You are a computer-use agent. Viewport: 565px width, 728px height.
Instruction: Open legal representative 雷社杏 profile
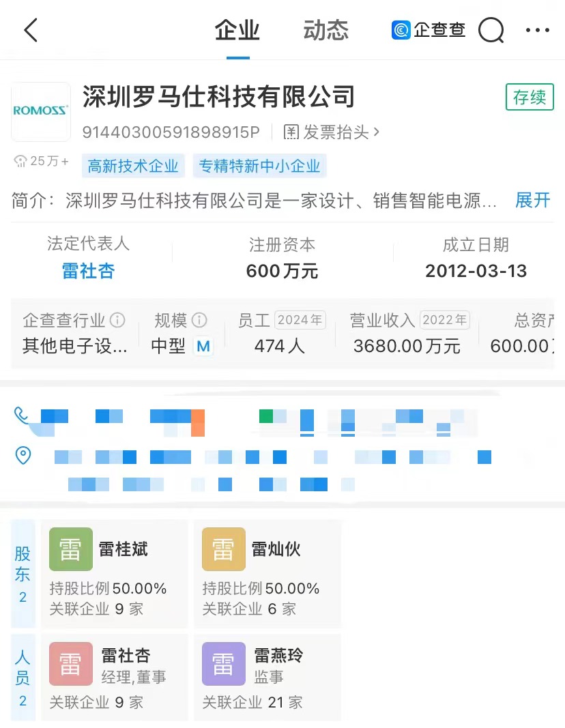[89, 271]
